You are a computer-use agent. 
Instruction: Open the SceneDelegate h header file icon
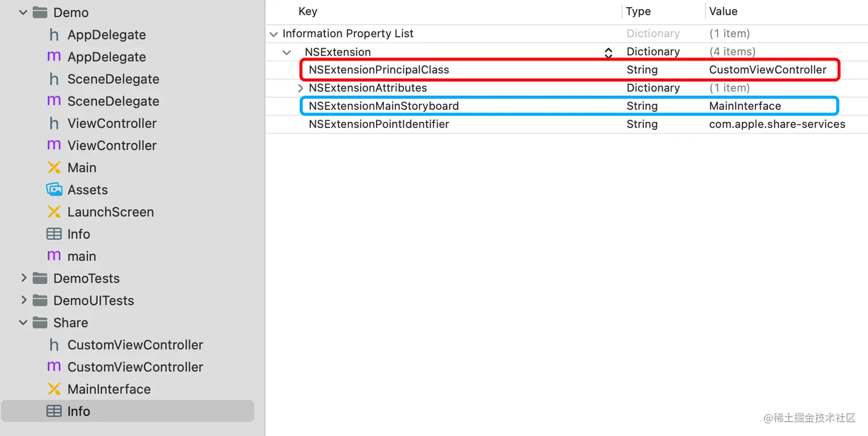[x=54, y=79]
